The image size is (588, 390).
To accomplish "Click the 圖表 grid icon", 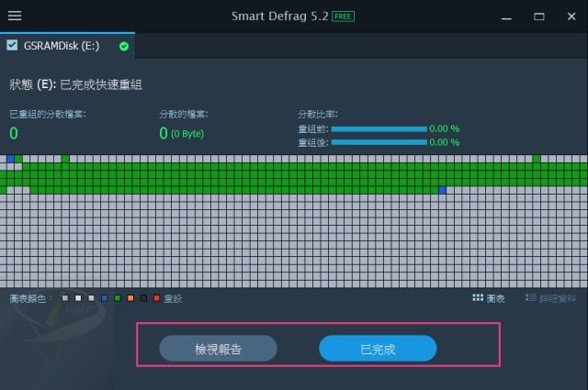I will [478, 298].
